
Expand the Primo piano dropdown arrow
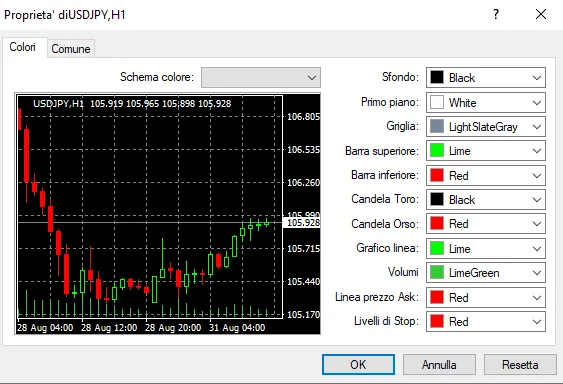click(x=537, y=103)
